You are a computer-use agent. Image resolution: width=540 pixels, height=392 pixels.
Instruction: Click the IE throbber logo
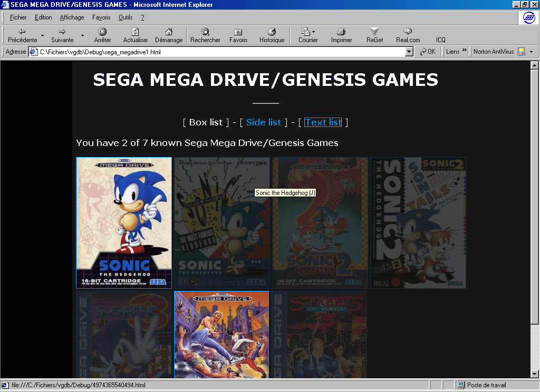click(x=529, y=17)
